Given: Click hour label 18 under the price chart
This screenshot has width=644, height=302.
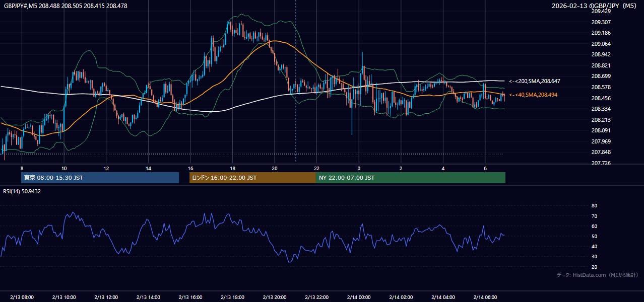Looking at the screenshot, I should [232, 168].
